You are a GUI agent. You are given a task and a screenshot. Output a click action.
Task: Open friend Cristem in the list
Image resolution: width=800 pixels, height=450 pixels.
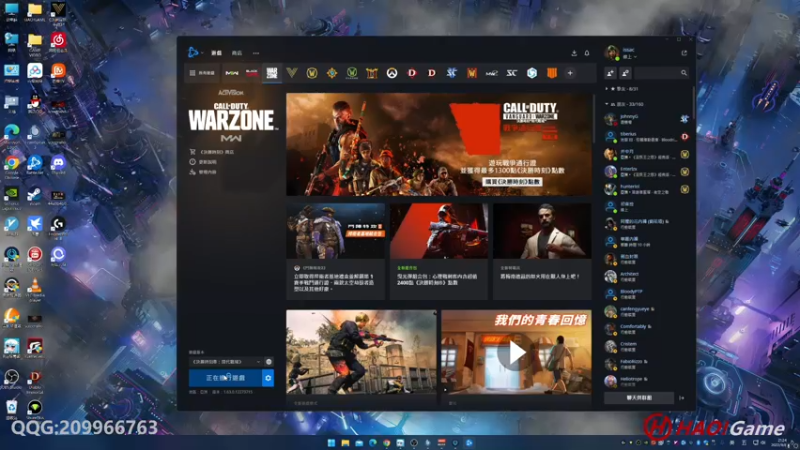point(646,346)
